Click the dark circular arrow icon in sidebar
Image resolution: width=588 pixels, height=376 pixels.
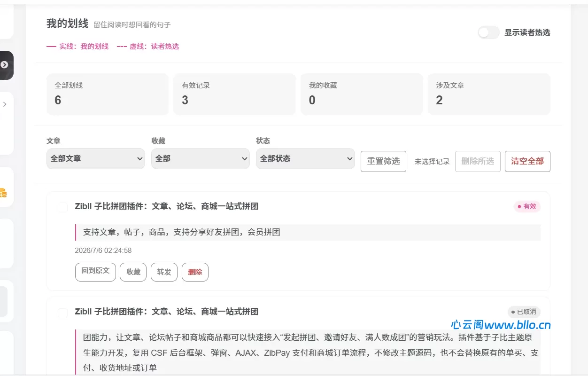[x=4, y=65]
